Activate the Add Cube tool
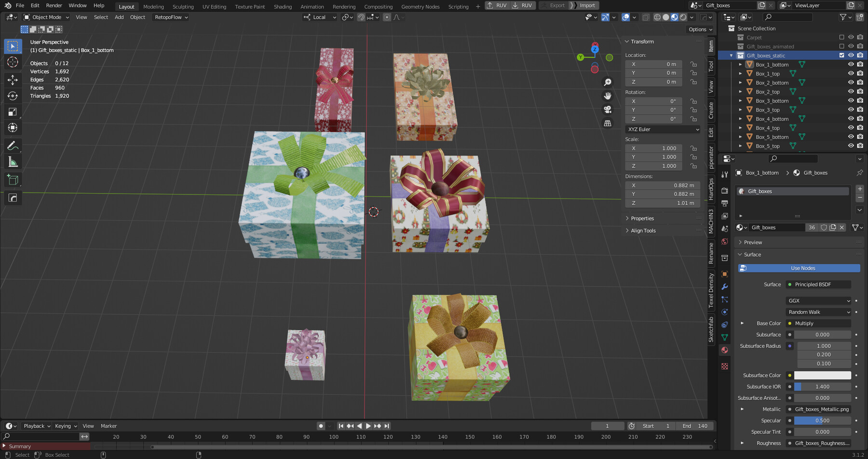 point(12,179)
